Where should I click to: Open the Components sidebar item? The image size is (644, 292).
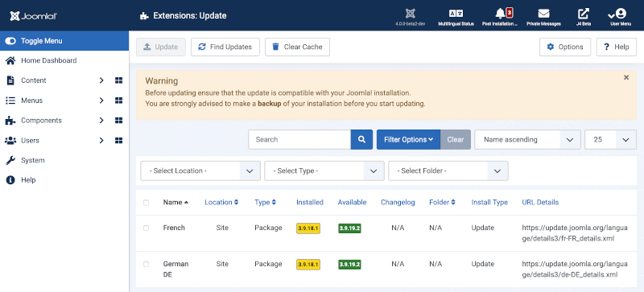(42, 121)
